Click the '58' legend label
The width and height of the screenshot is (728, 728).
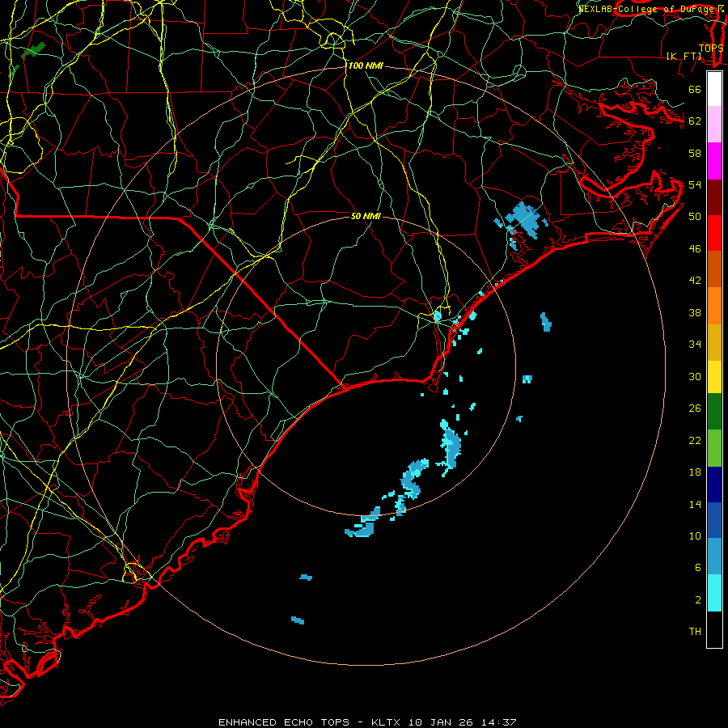point(695,153)
